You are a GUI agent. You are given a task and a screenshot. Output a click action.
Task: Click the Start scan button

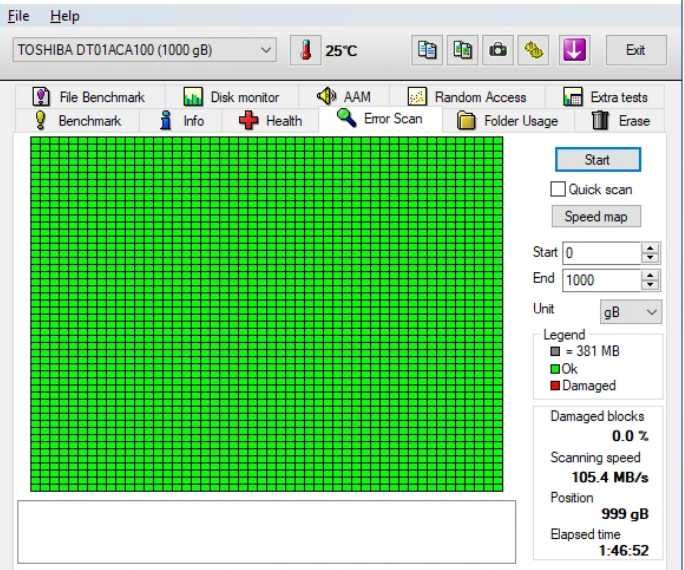click(x=598, y=160)
